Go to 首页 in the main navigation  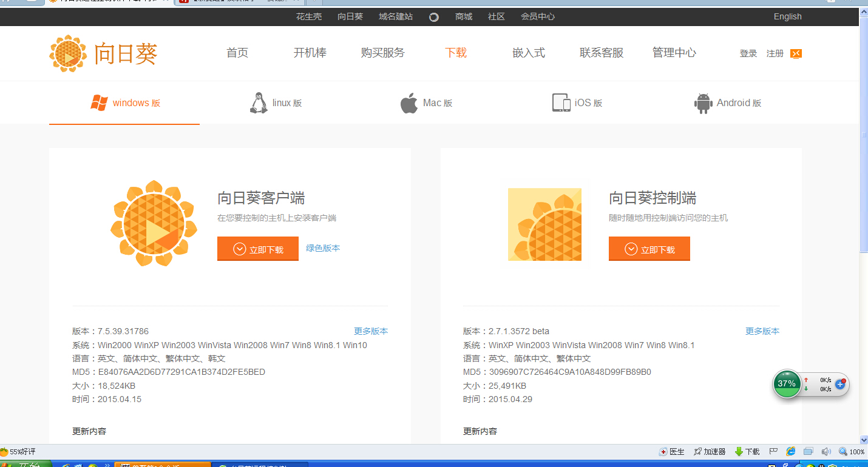[x=237, y=53]
